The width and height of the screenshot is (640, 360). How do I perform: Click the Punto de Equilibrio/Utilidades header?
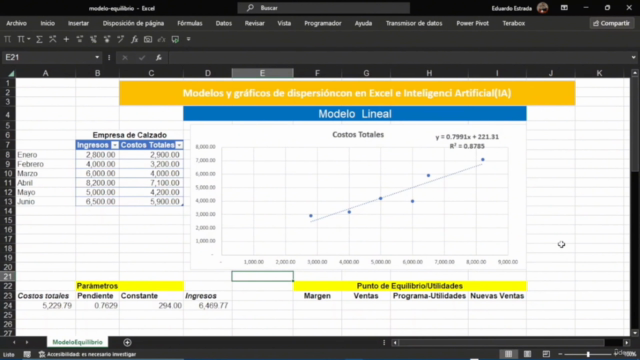(410, 286)
